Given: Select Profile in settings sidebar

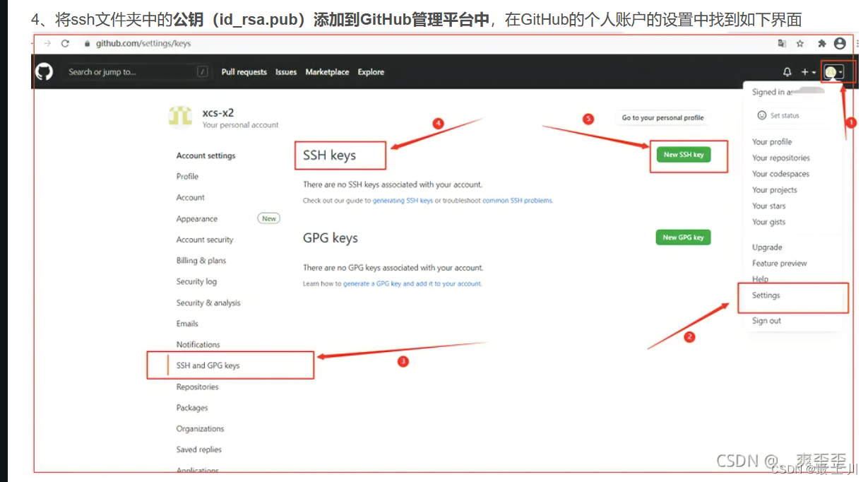Looking at the screenshot, I should point(187,177).
